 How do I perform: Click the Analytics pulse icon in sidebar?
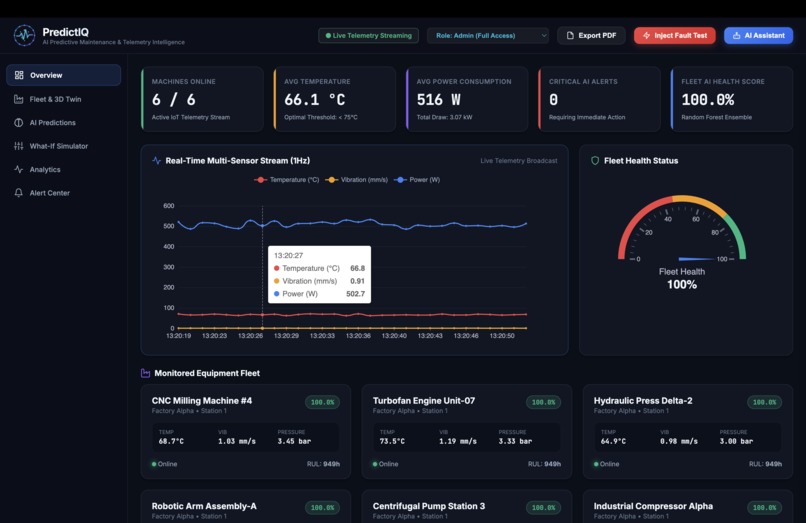point(19,169)
